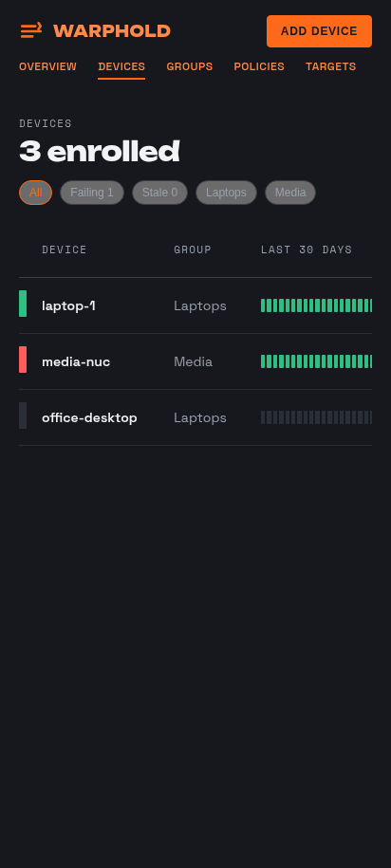Open the Overview tab

pos(47,66)
